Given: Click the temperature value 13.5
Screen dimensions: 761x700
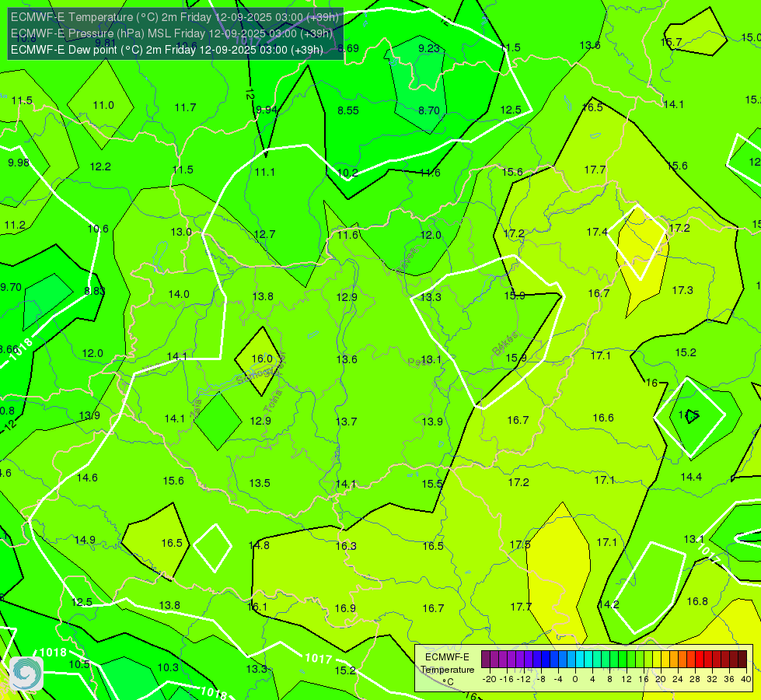Looking at the screenshot, I should [260, 483].
